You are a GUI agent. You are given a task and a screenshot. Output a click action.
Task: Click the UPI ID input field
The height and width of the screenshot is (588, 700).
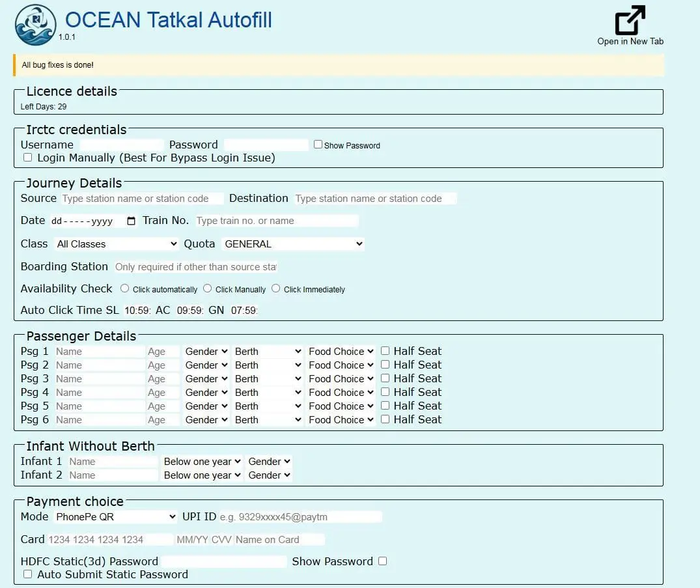click(x=300, y=516)
